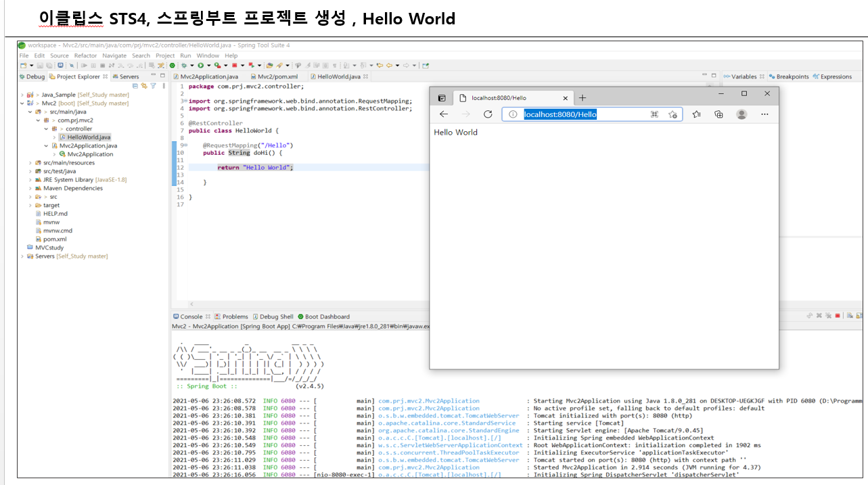Image resolution: width=868 pixels, height=485 pixels.
Task: Open the Window menu
Action: 208,55
